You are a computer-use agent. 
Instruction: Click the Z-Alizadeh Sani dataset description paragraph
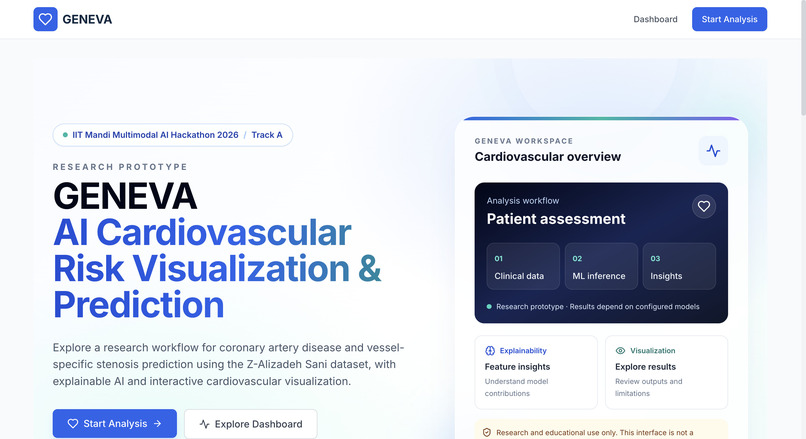click(228, 364)
